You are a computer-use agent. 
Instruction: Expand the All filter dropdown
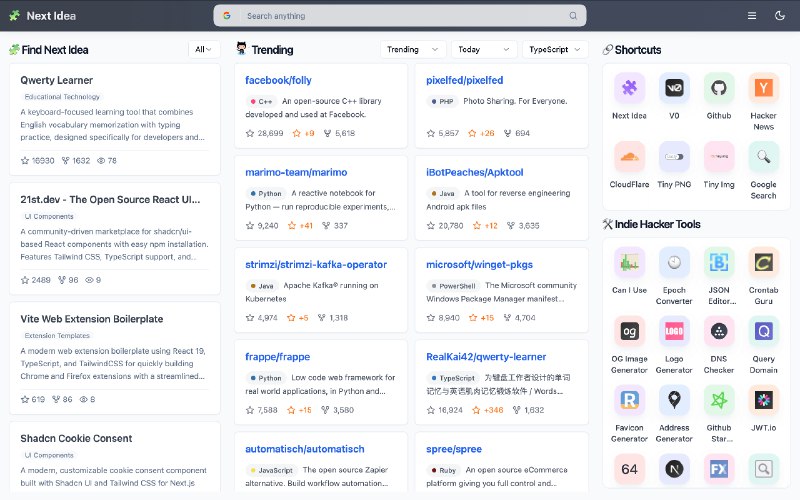click(x=204, y=49)
